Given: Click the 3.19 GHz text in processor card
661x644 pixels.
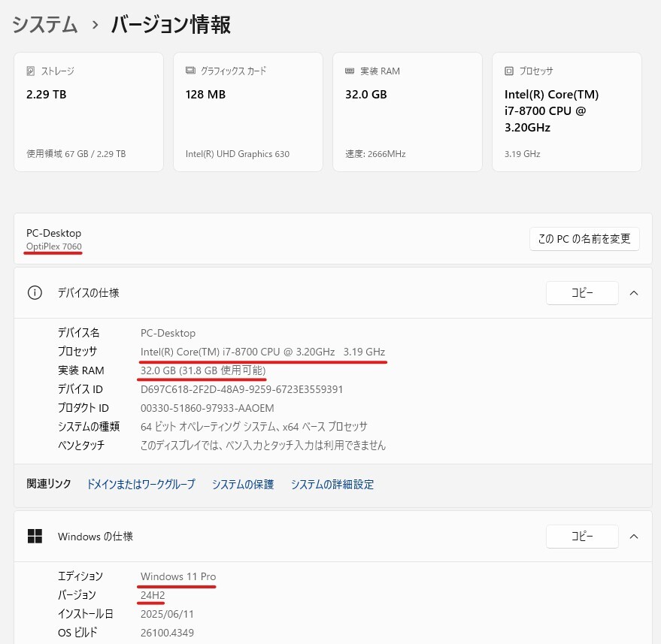Looking at the screenshot, I should [523, 154].
